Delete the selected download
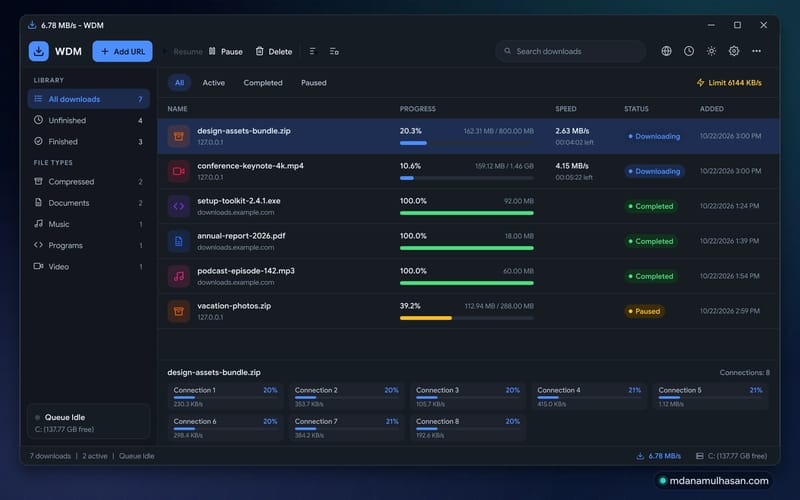Screen dimensions: 800x500 pyautogui.click(x=274, y=52)
